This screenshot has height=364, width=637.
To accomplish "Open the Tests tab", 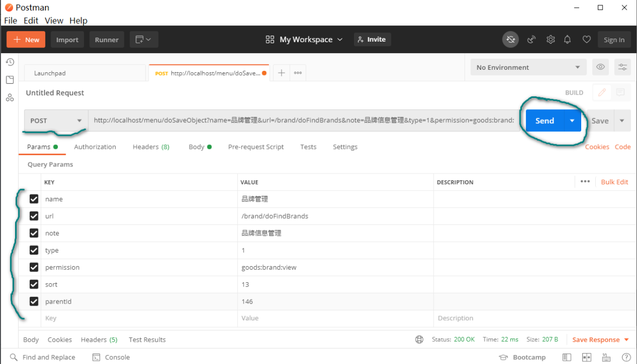I will [x=308, y=147].
